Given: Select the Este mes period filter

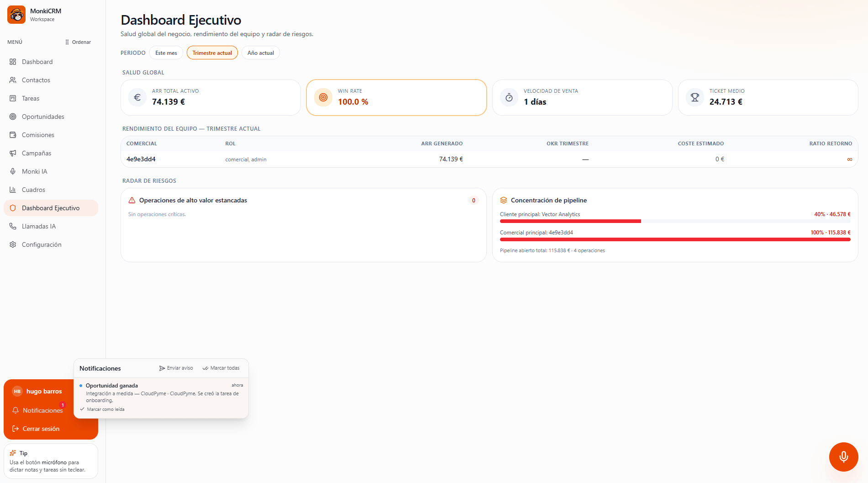Looking at the screenshot, I should [x=166, y=53].
